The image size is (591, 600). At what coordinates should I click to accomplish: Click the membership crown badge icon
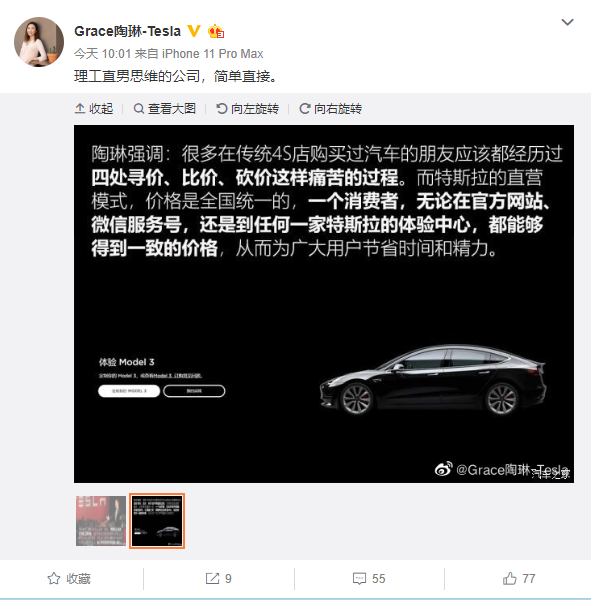[216, 31]
